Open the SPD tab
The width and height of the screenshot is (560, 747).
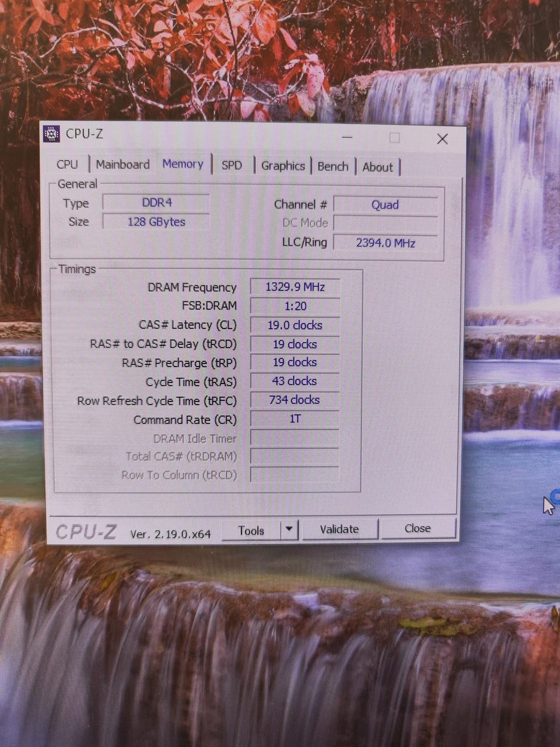[232, 165]
